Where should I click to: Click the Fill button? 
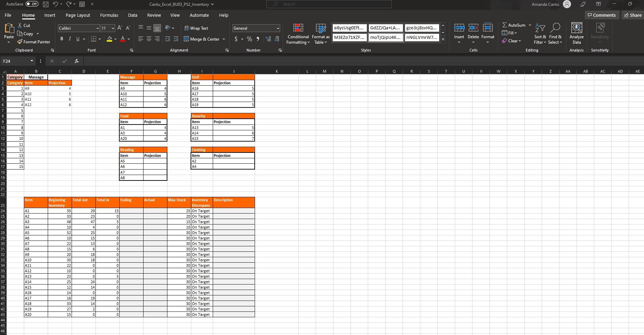[509, 33]
